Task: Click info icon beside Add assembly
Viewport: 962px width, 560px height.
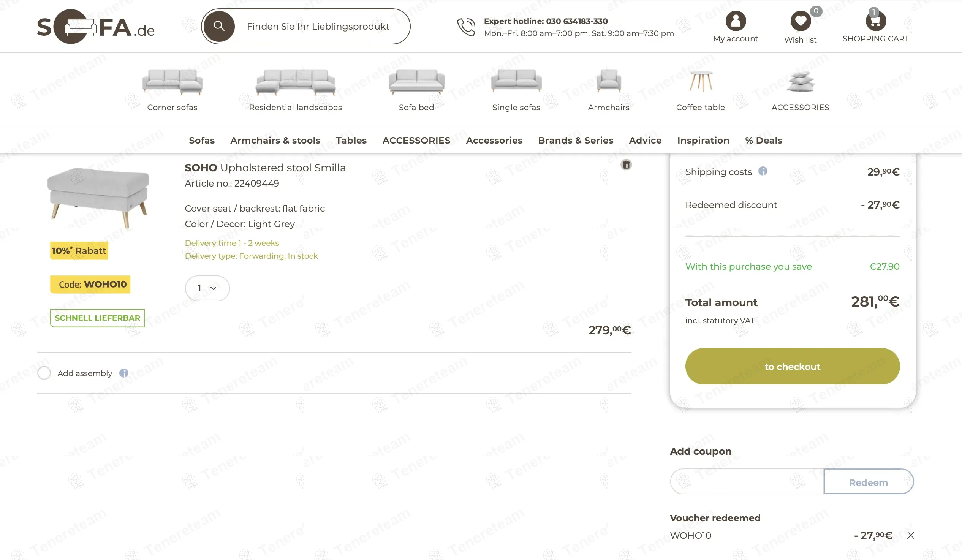Action: [124, 373]
